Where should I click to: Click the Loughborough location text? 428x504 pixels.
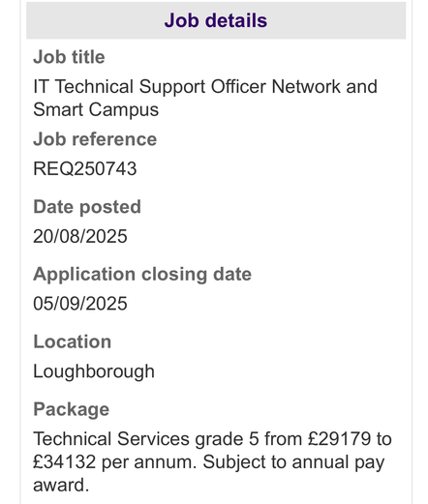coord(94,371)
